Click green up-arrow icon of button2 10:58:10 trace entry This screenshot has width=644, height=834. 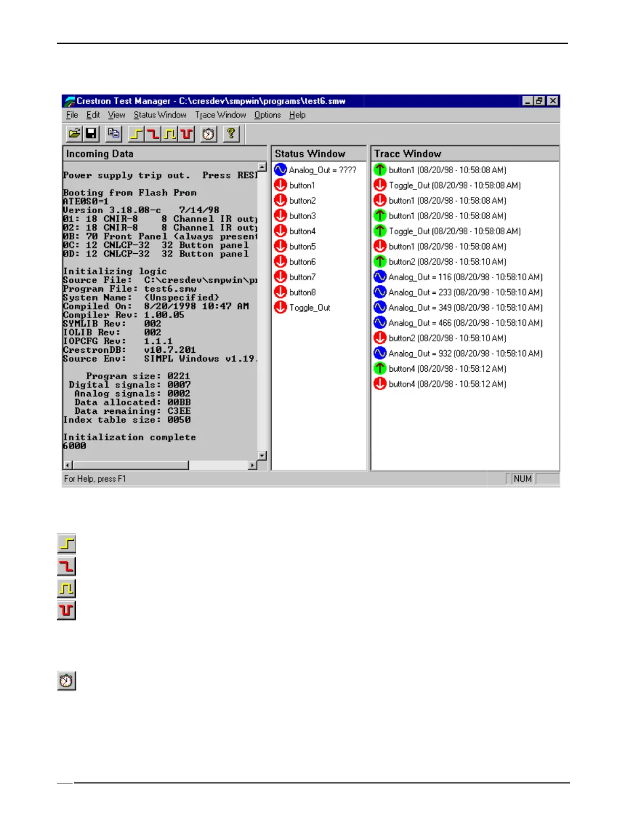pyautogui.click(x=380, y=261)
